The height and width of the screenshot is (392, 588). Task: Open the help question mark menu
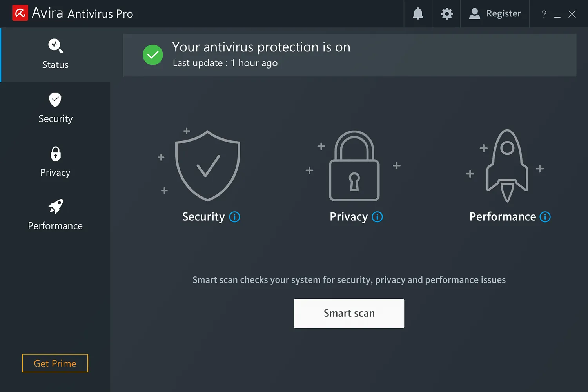click(544, 14)
